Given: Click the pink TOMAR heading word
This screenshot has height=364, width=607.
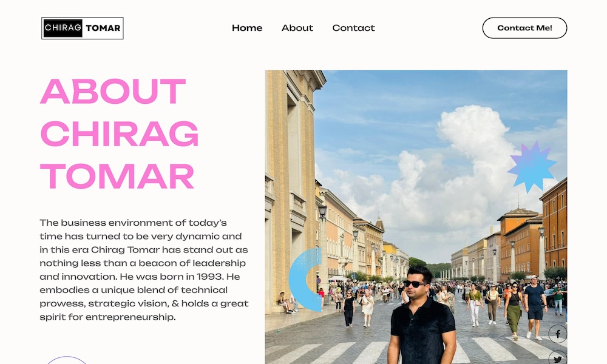Looking at the screenshot, I should [x=117, y=176].
